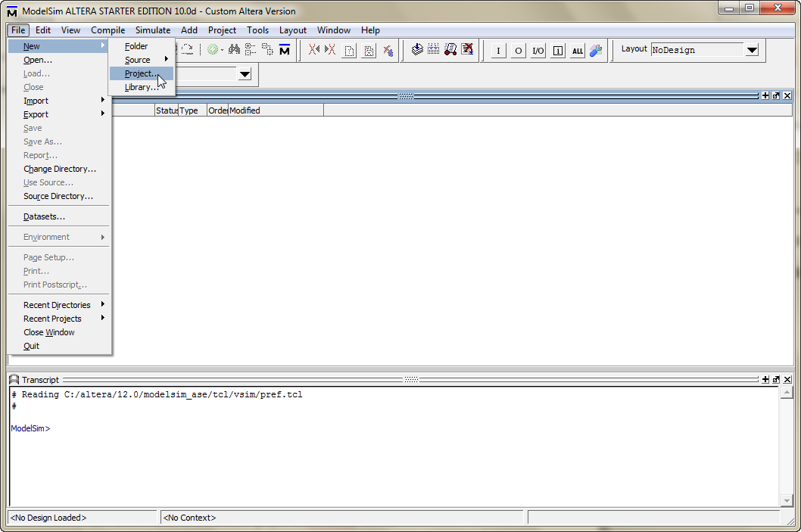
Task: Click the red X with right arrow icon
Action: (330, 49)
